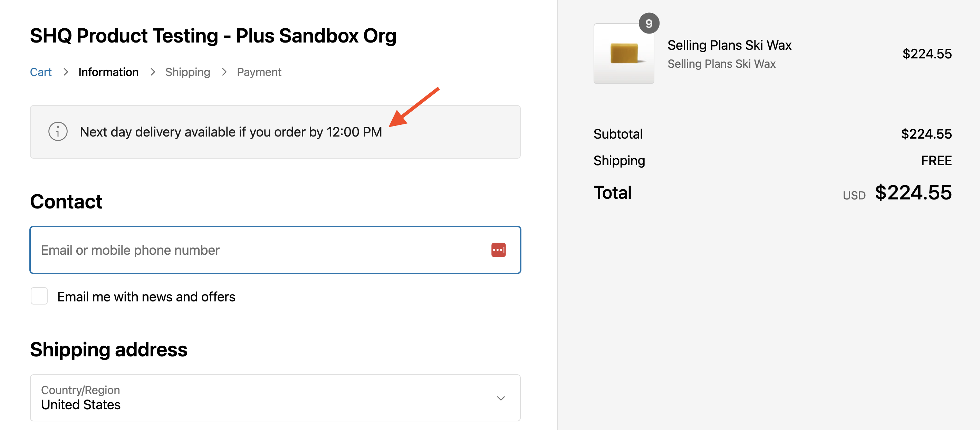Click the Total amount $224.55

(x=913, y=193)
